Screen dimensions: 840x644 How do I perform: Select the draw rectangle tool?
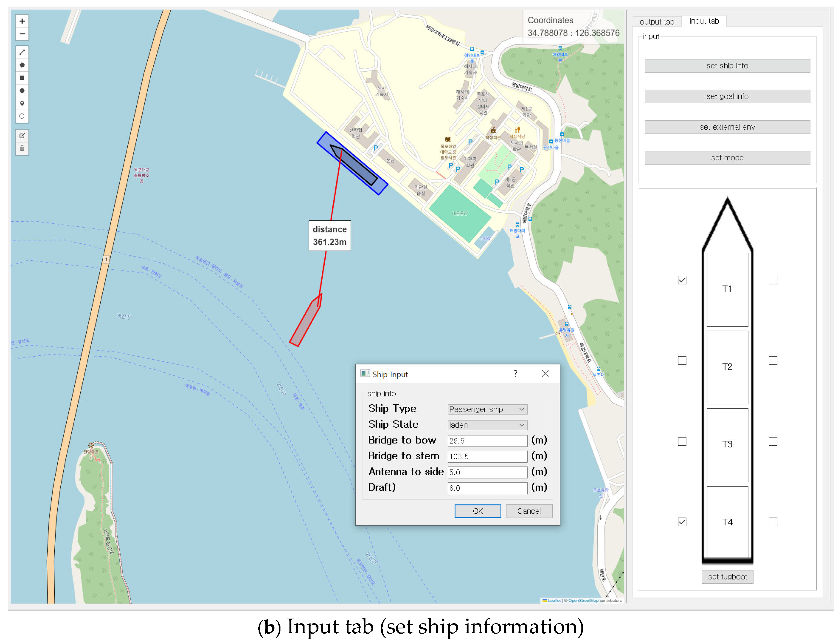click(x=22, y=78)
